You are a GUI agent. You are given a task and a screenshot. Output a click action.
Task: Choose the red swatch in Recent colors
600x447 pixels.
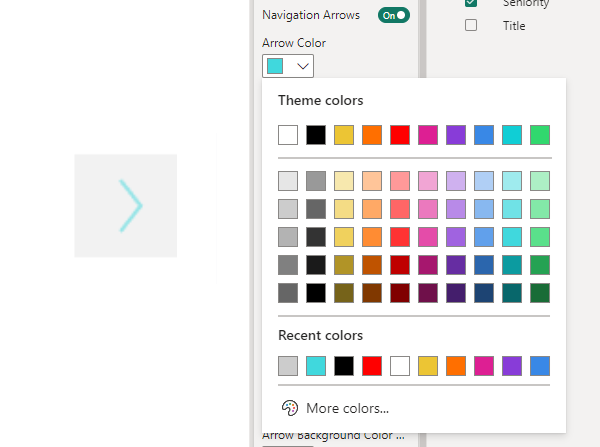pyautogui.click(x=372, y=366)
